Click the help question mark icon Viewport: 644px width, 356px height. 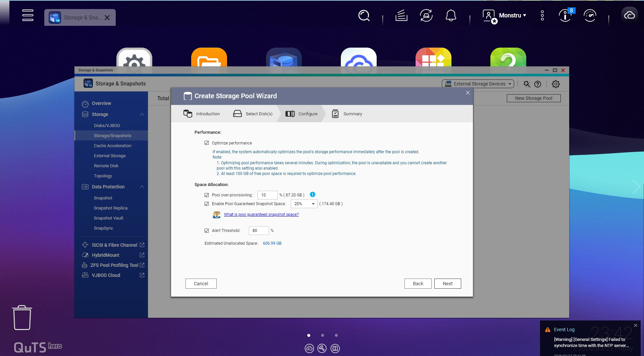coord(538,84)
